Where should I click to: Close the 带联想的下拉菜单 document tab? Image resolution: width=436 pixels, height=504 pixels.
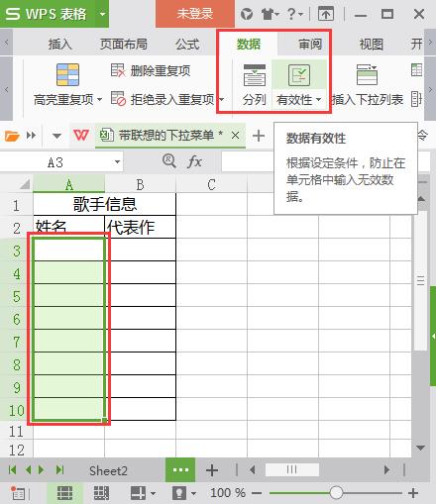coord(235,136)
